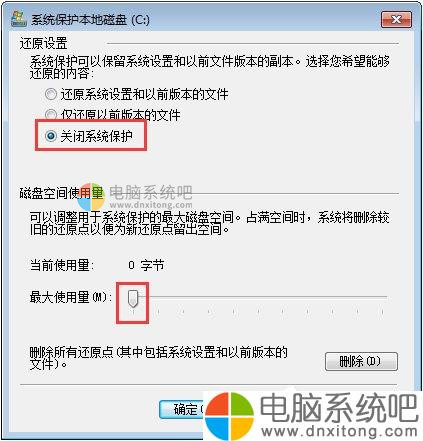The height and width of the screenshot is (441, 423).
Task: Click the 系统保护本地磁盘 (C:) title bar text
Action: (90, 20)
